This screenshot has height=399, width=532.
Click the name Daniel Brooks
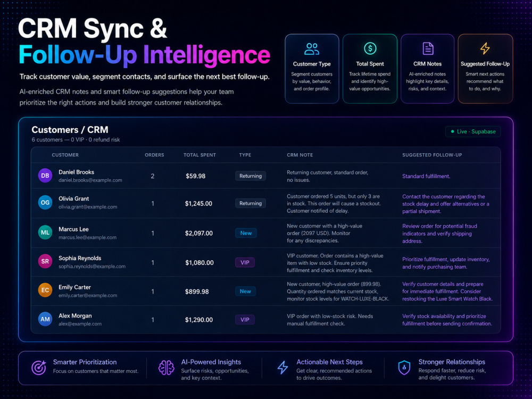76,172
